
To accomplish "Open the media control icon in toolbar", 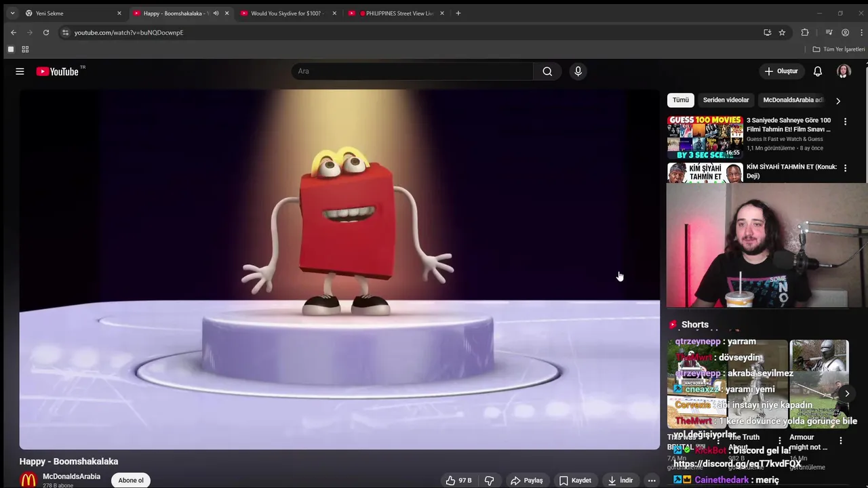I will click(x=829, y=33).
